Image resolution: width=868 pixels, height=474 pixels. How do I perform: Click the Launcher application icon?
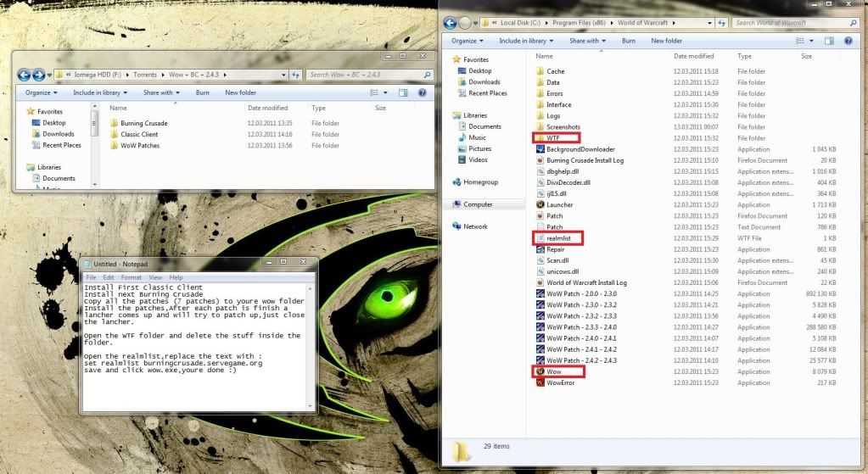click(x=540, y=204)
